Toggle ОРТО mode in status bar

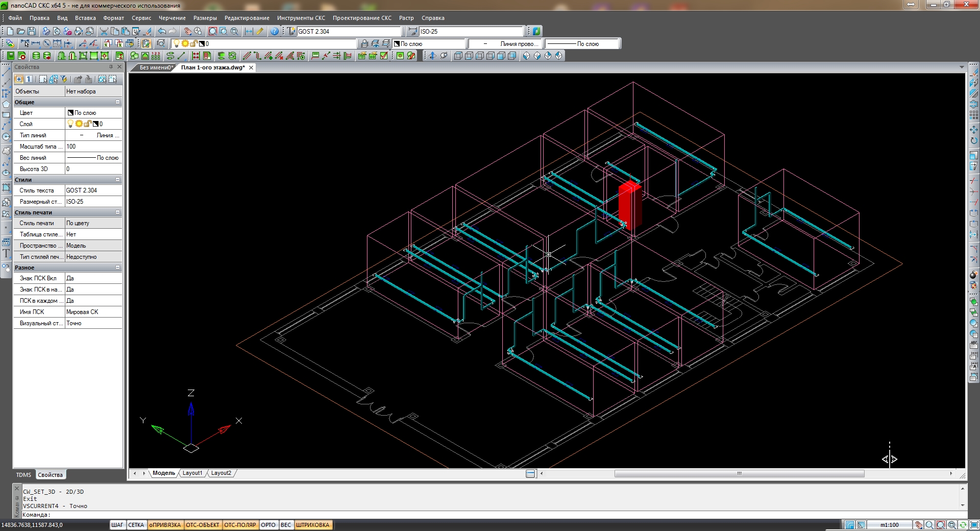tap(268, 525)
